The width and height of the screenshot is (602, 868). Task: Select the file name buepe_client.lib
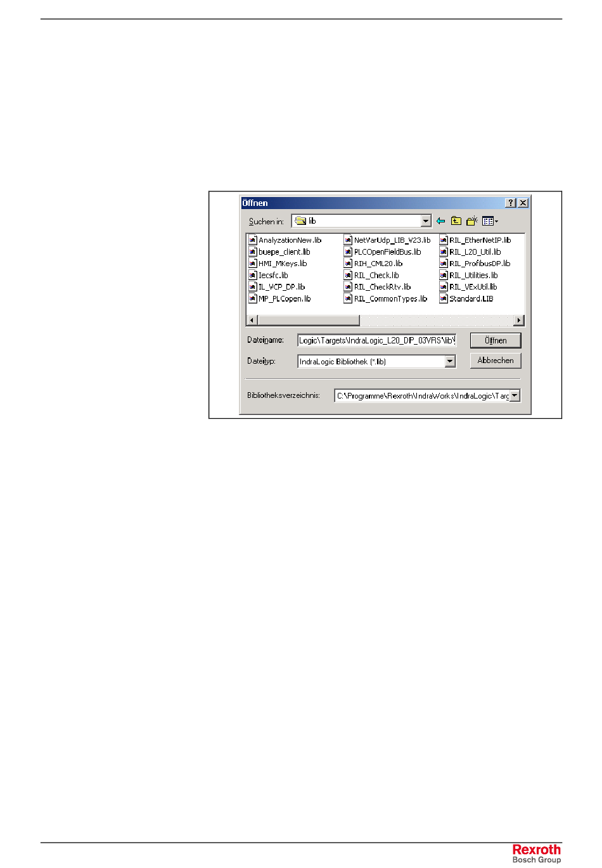285,252
